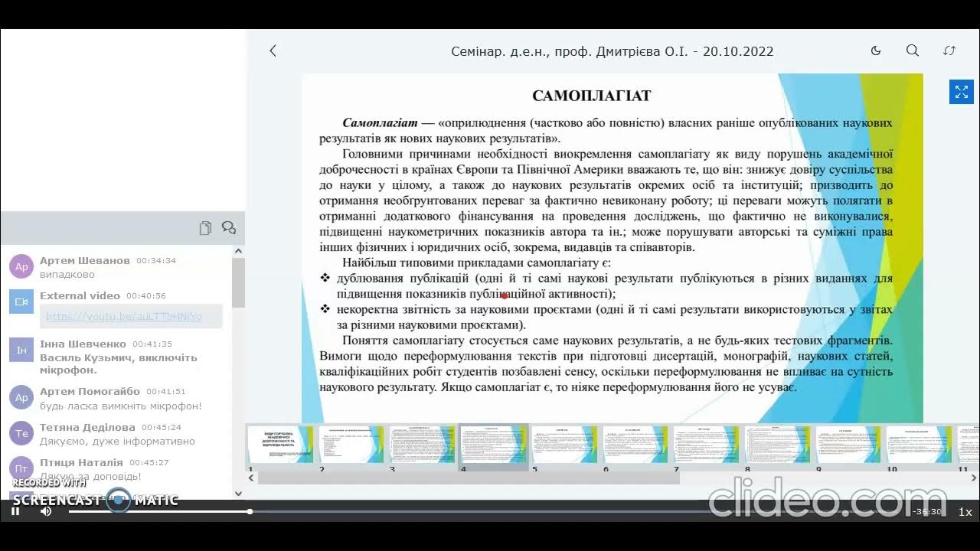
Task: Select slide thumbnail 8
Action: (x=778, y=444)
